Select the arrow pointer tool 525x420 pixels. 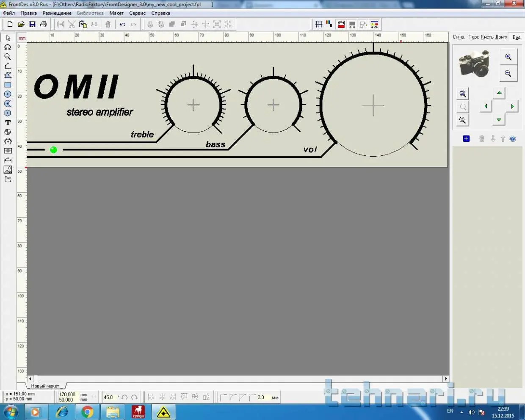pyautogui.click(x=8, y=38)
